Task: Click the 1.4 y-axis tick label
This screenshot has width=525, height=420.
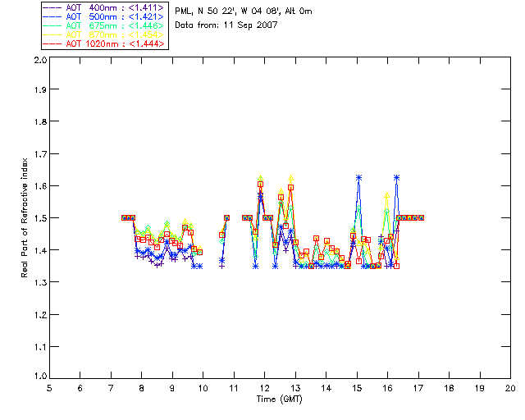Action: pos(40,250)
